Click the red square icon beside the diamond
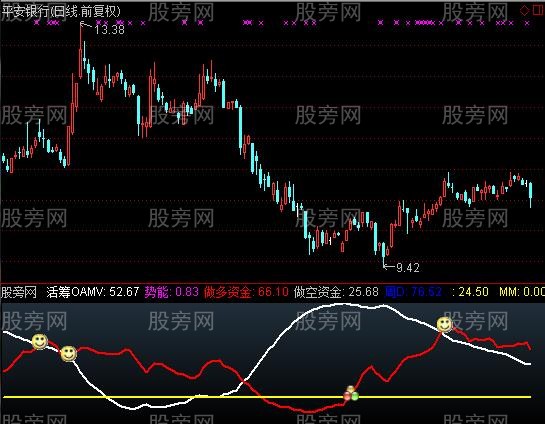 tap(539, 10)
